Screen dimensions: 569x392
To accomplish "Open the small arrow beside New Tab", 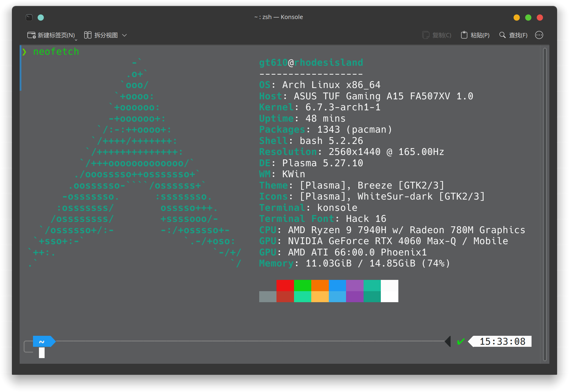I will (x=76, y=40).
